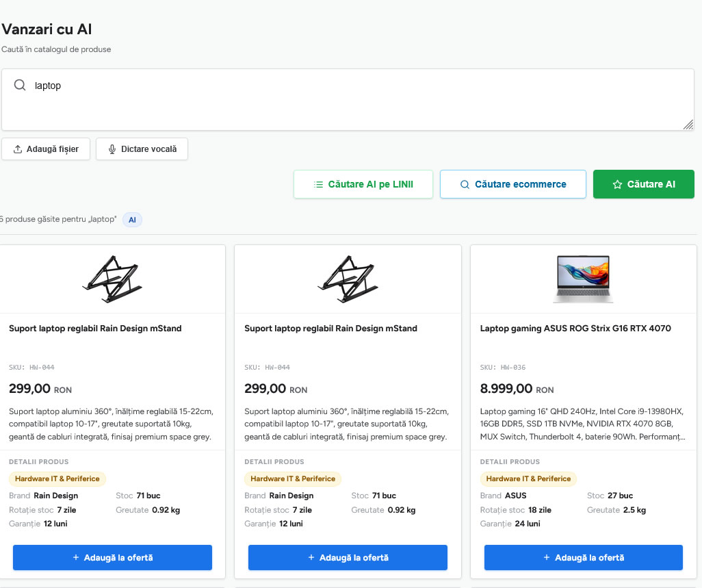This screenshot has height=588, width=702.
Task: Click Hardware IT & Periferice tag on ASUS card
Action: pos(528,478)
